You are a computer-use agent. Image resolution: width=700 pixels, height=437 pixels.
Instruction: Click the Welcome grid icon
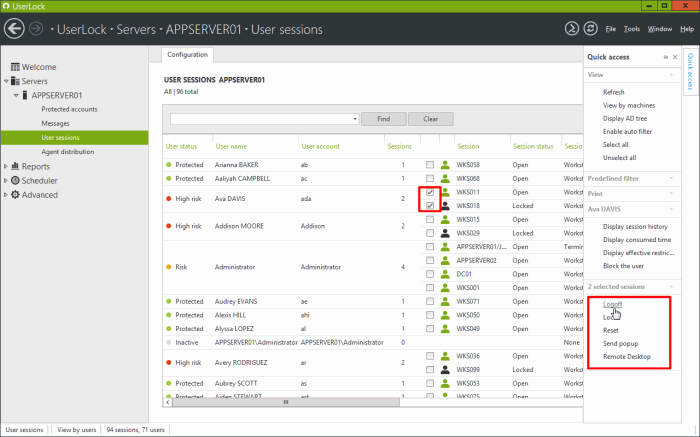point(15,67)
